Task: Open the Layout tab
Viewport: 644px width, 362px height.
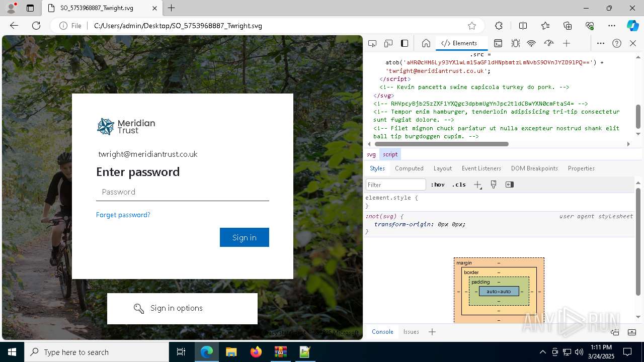Action: coord(443,168)
